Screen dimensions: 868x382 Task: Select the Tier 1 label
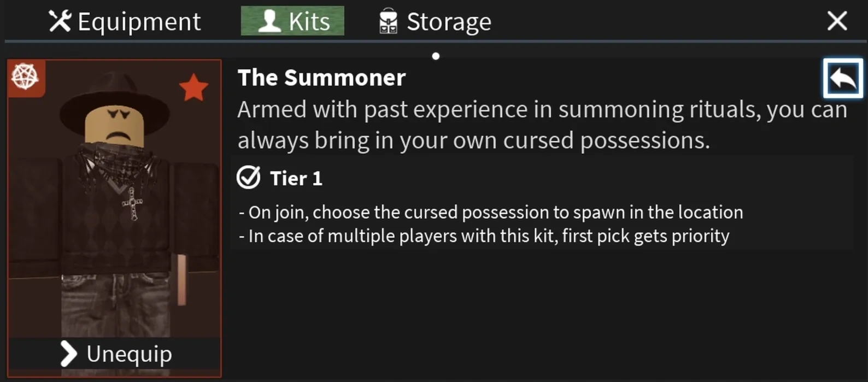[x=296, y=178]
